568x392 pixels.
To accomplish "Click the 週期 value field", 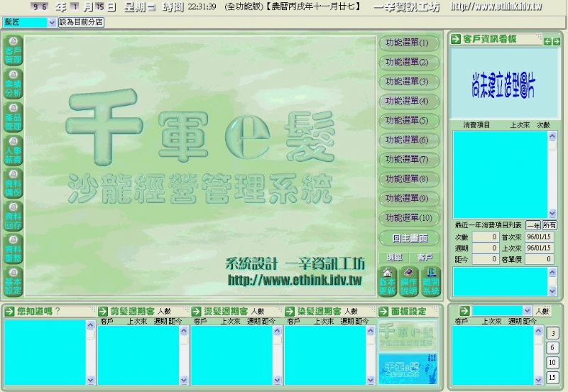I will point(486,248).
